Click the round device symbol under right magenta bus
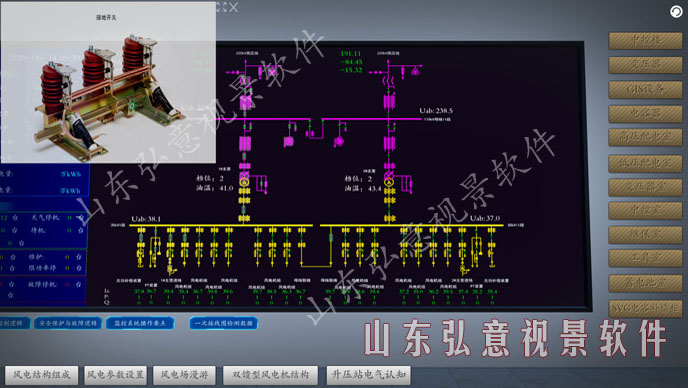Viewport: 688px width, 388px height. (339, 141)
